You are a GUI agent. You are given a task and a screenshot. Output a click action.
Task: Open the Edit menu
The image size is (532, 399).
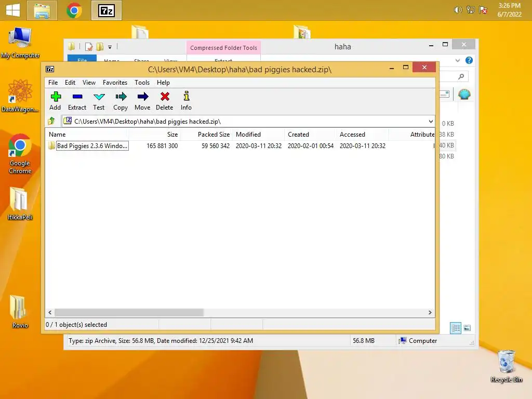(x=70, y=83)
